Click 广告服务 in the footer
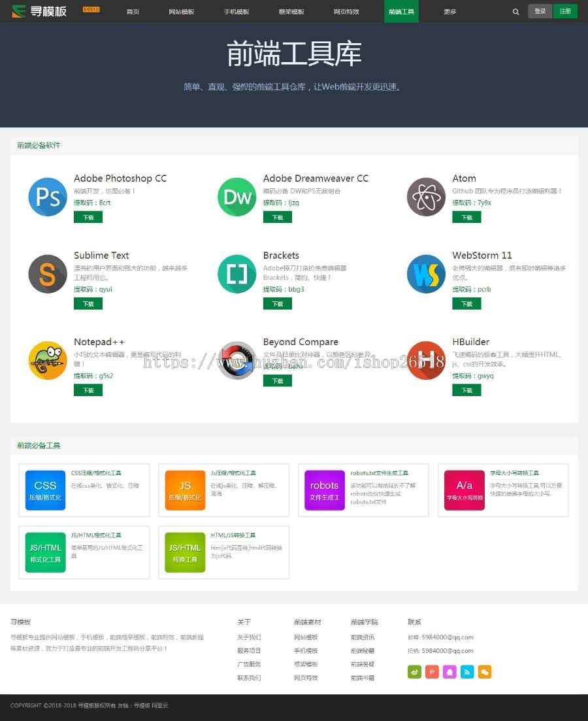Screen dimensions: 588x721 tap(249, 664)
